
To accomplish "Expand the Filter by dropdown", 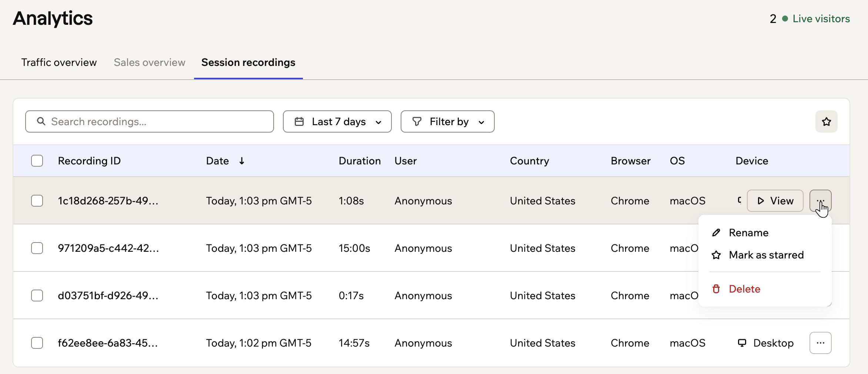I will click(x=447, y=121).
